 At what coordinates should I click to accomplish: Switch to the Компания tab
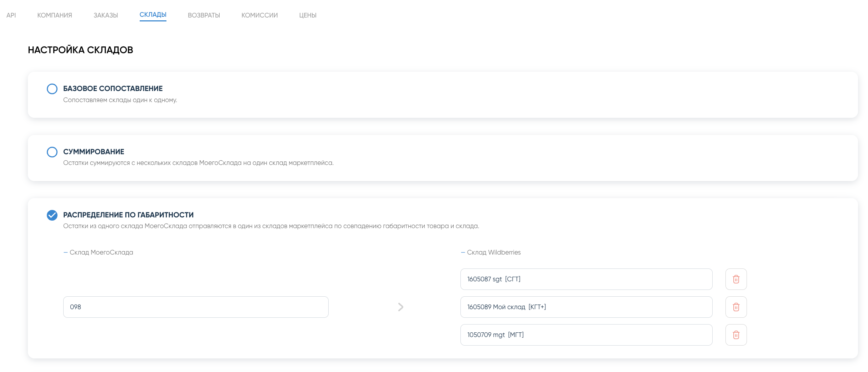pos(55,15)
